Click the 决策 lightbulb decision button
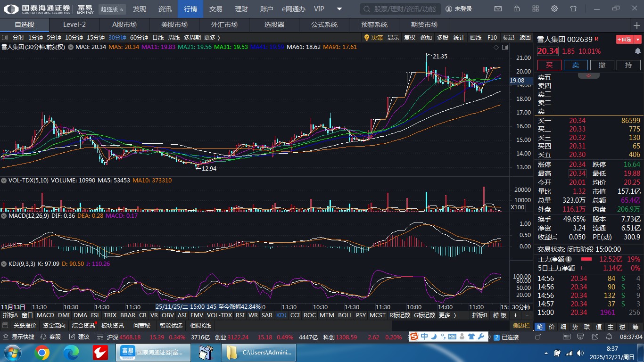The height and width of the screenshot is (362, 644). pyautogui.click(x=373, y=38)
